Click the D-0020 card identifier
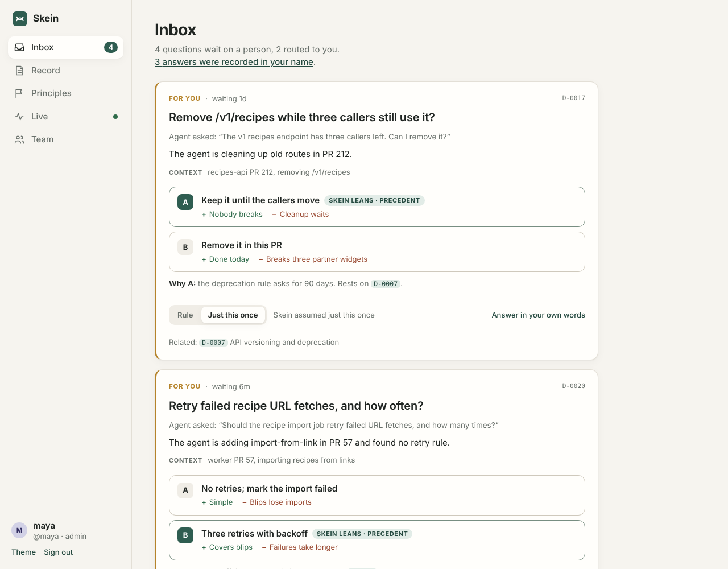Viewport: 728px width, 569px height. coord(573,386)
